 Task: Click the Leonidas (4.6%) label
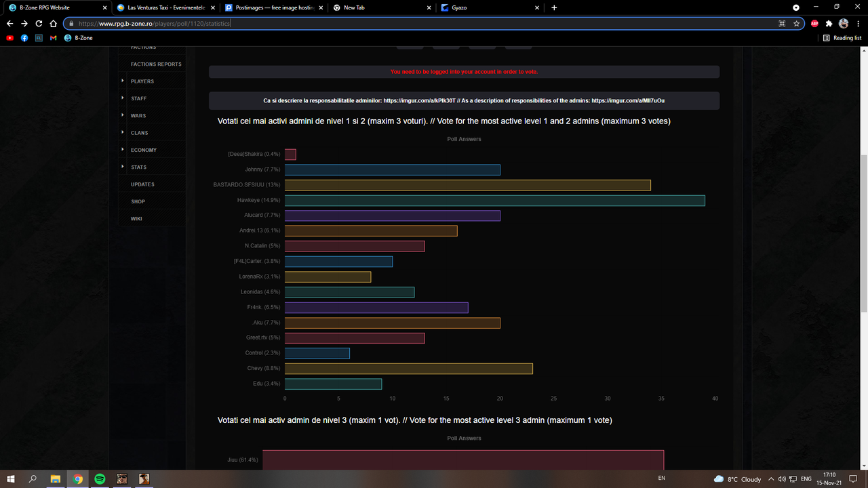tap(260, 292)
